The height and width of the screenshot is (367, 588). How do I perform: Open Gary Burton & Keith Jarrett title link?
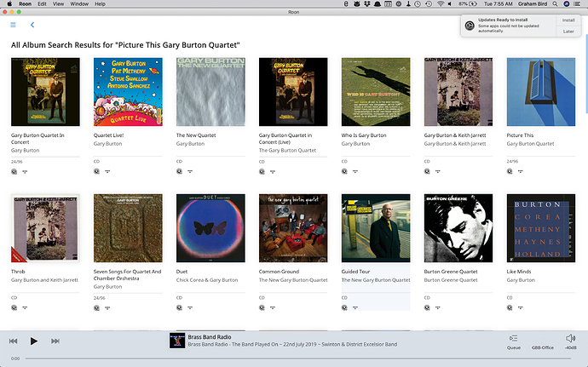pyautogui.click(x=455, y=135)
